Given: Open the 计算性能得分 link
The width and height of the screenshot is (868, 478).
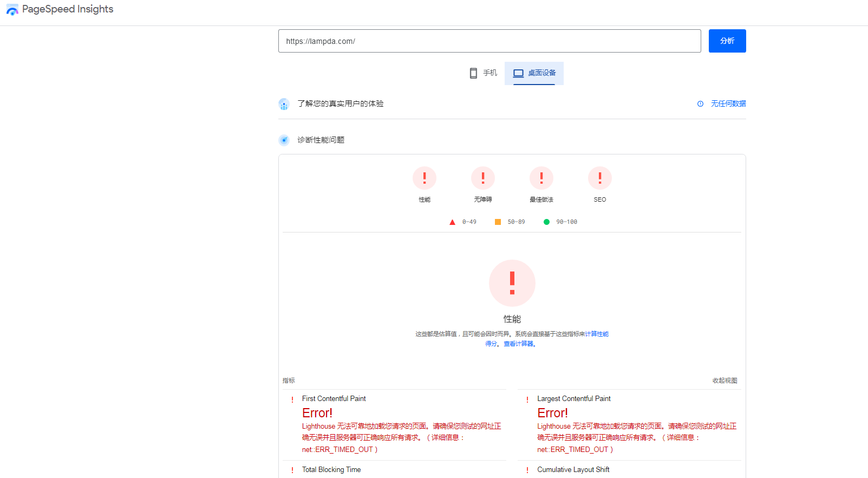Looking at the screenshot, I should (597, 334).
